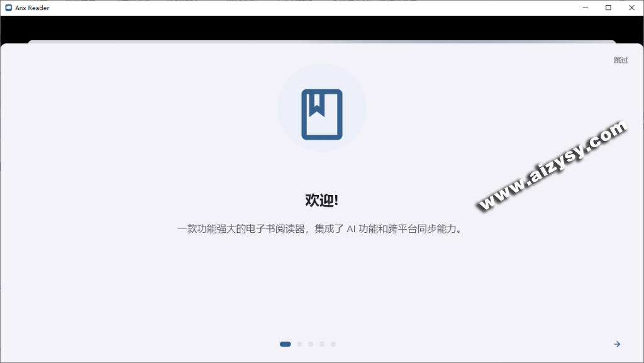Click the rounded card edge behind the welcome sheet

click(321, 42)
